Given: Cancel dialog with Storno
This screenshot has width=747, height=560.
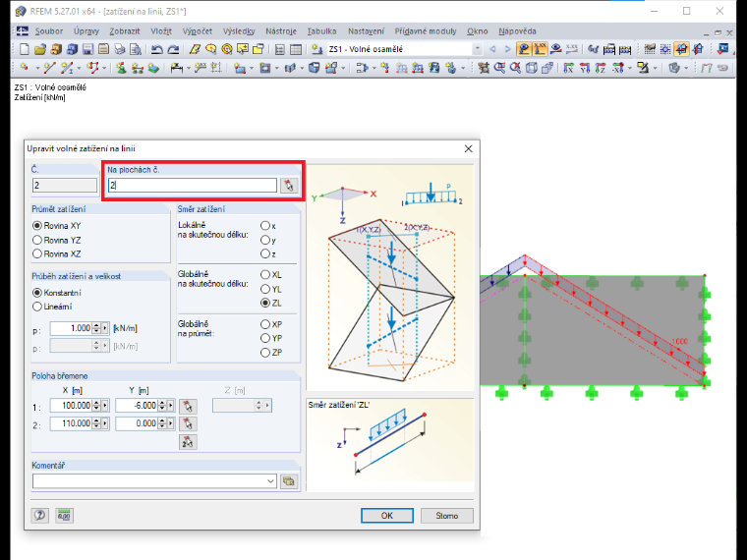Looking at the screenshot, I should (447, 515).
